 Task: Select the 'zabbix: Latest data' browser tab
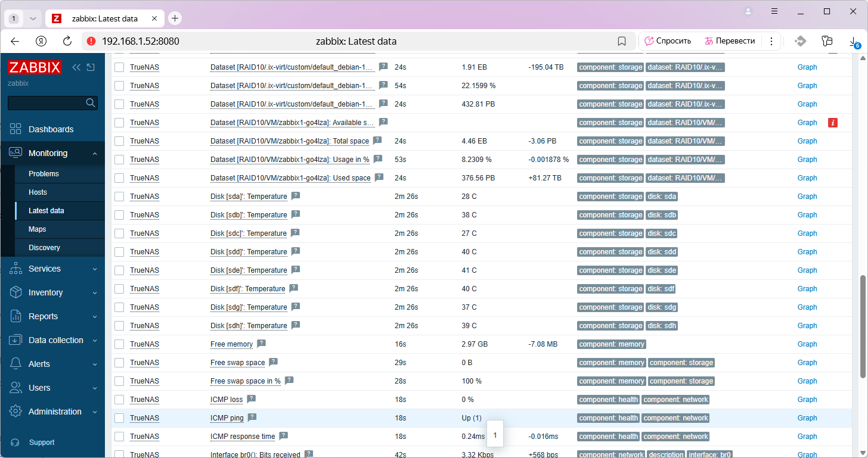(105, 18)
